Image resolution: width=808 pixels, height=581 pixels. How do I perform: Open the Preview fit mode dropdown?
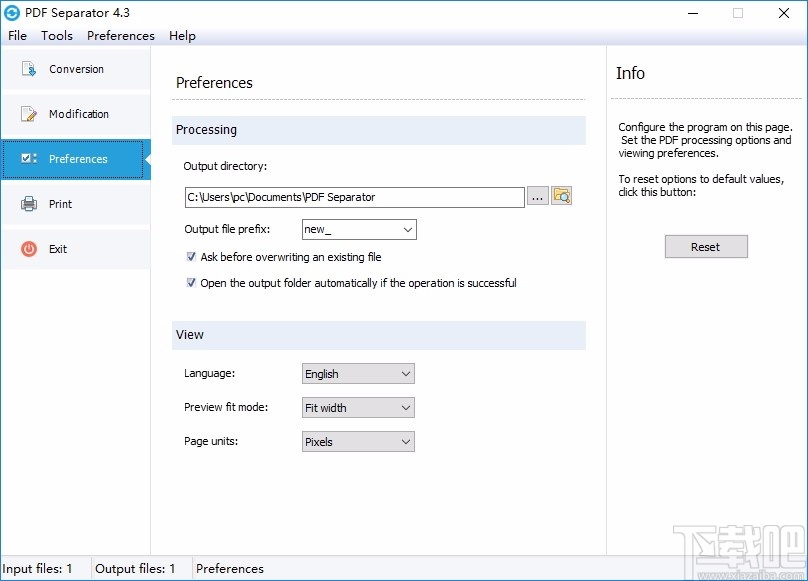[x=403, y=407]
